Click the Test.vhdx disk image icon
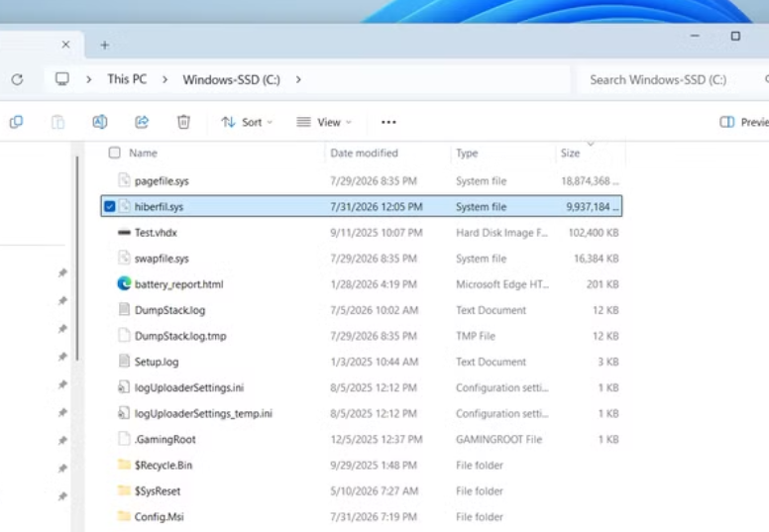 124,233
